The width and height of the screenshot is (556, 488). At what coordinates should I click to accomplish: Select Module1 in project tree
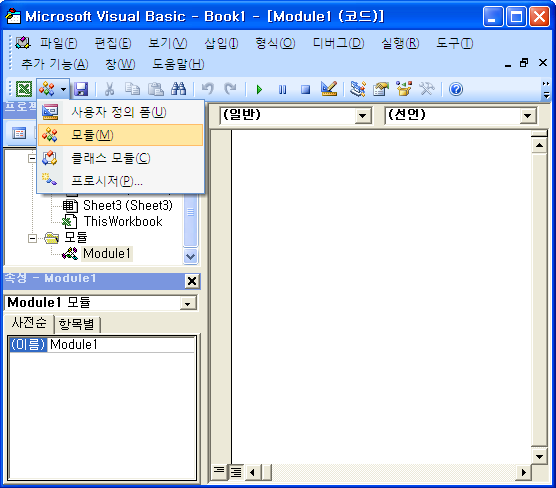107,254
